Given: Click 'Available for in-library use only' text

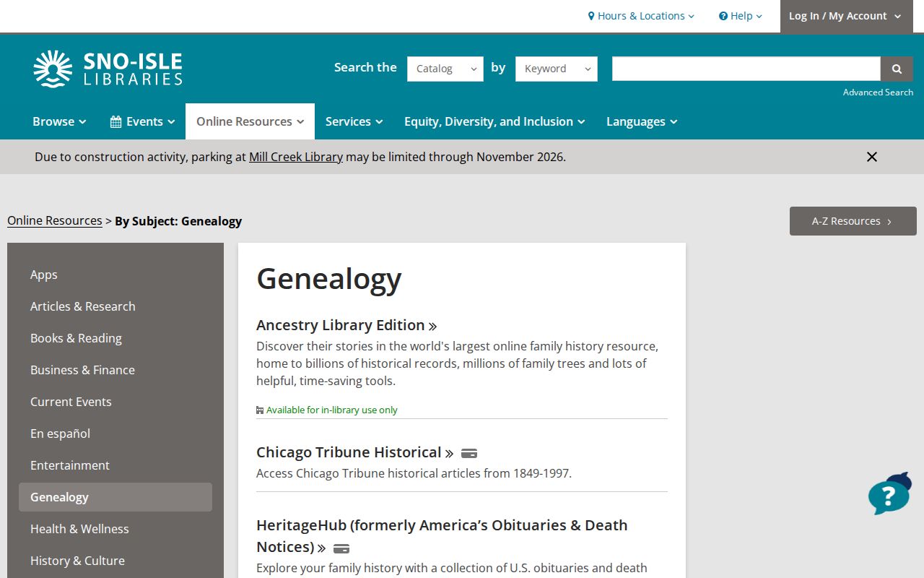Looking at the screenshot, I should [332, 410].
